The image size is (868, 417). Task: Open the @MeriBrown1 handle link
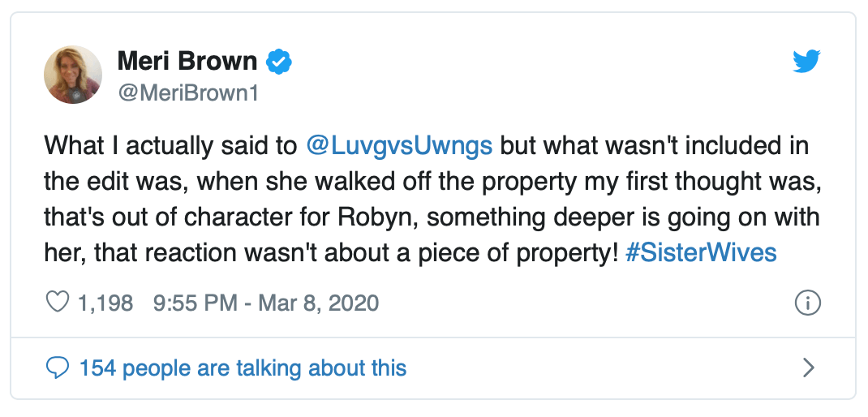point(188,92)
